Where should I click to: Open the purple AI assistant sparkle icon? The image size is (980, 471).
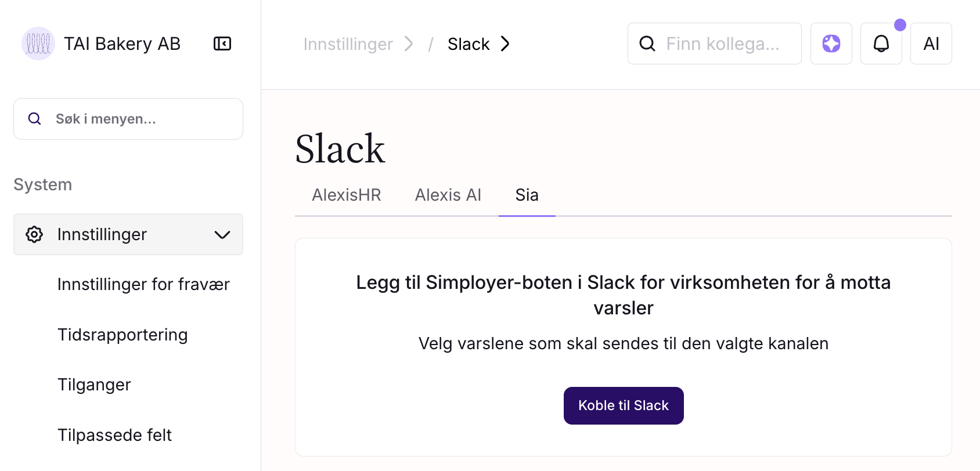[x=831, y=44]
